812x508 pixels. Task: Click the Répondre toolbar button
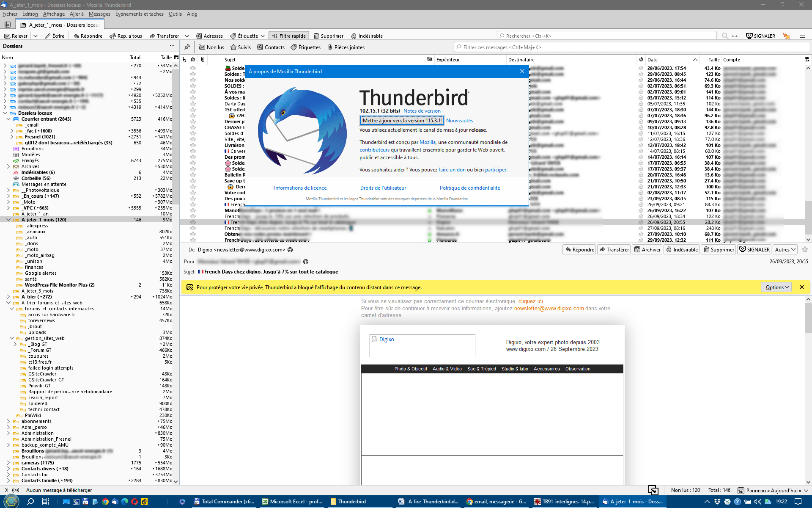(88, 36)
